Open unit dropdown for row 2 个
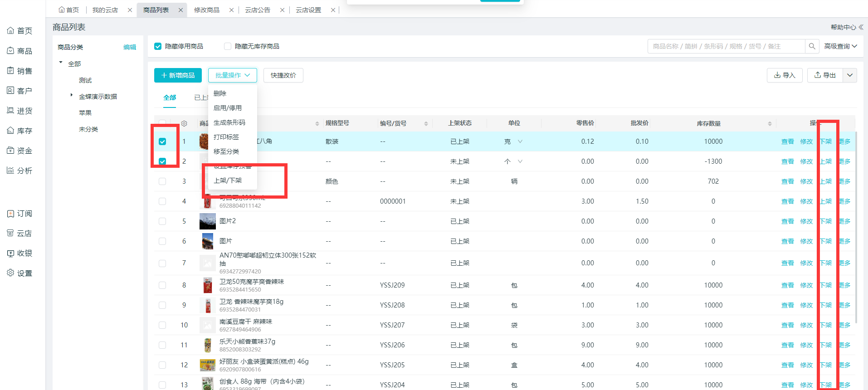 [520, 161]
